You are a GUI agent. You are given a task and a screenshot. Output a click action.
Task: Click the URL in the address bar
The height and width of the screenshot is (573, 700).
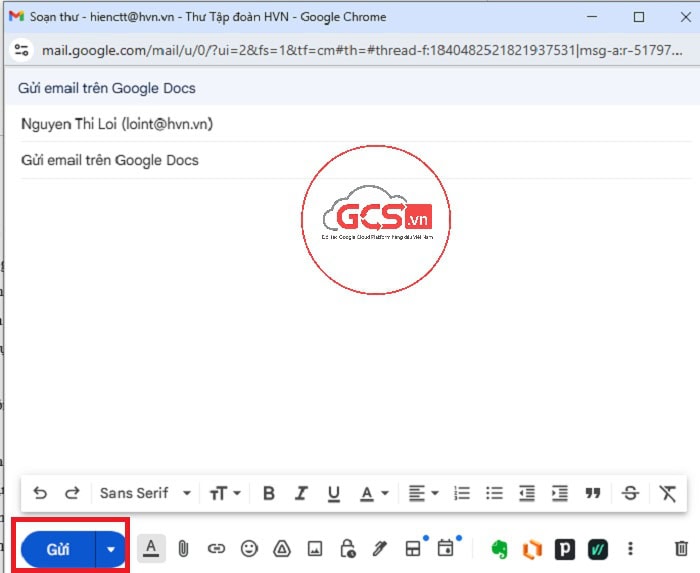[x=362, y=50]
